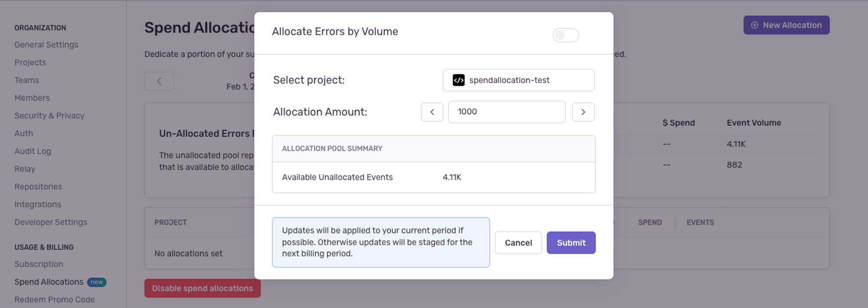Select Spend Allocations in the sidebar
This screenshot has width=868, height=308.
tap(49, 282)
